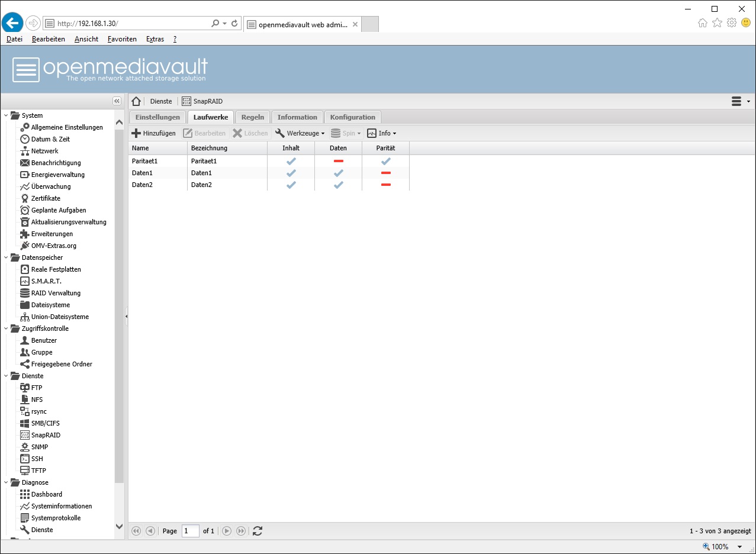The width and height of the screenshot is (756, 554).
Task: Open the browser settings gear icon
Action: 731,22
